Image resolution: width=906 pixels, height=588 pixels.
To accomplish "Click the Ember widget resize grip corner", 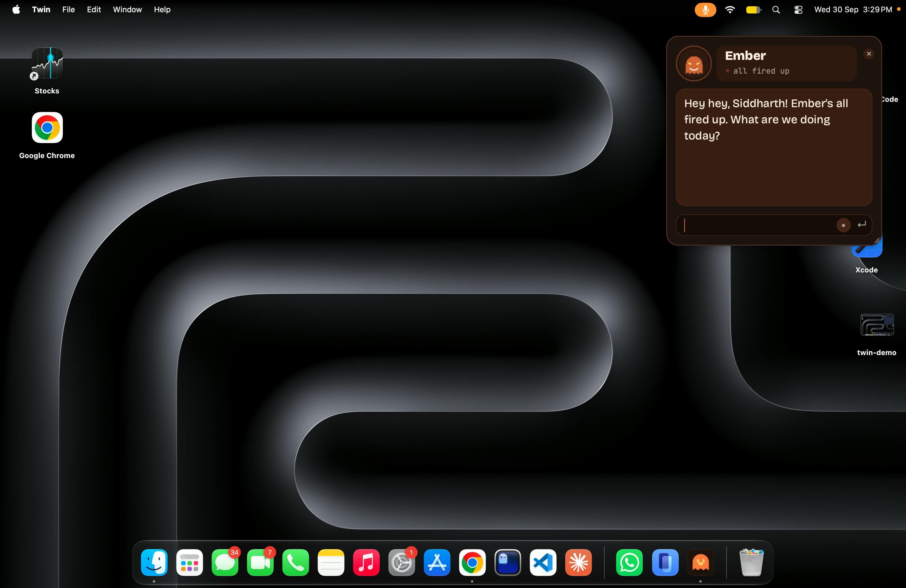I will 876,240.
